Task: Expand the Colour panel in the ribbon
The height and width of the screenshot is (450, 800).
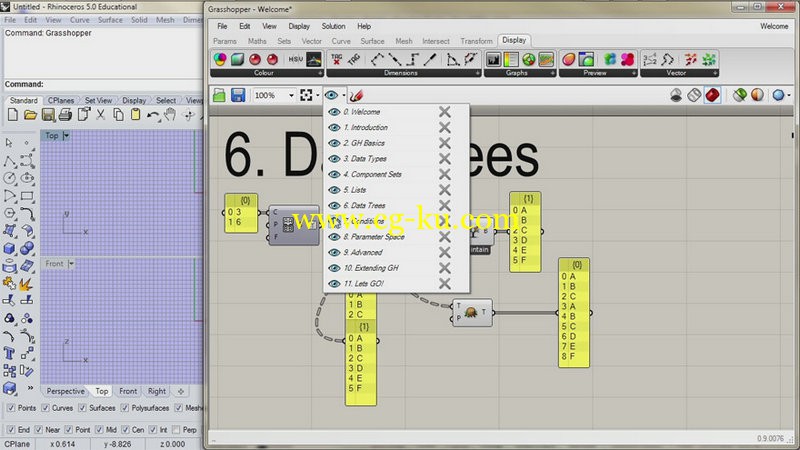Action: [320, 73]
